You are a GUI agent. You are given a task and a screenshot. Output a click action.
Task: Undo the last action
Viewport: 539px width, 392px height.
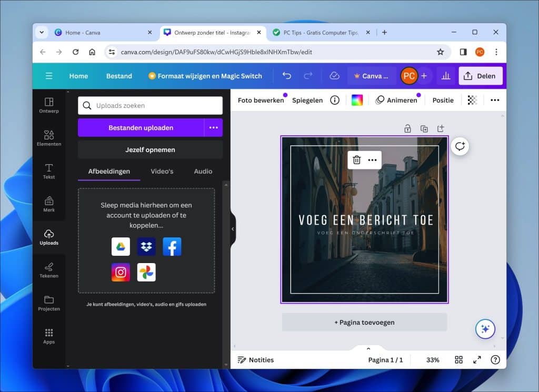[287, 76]
